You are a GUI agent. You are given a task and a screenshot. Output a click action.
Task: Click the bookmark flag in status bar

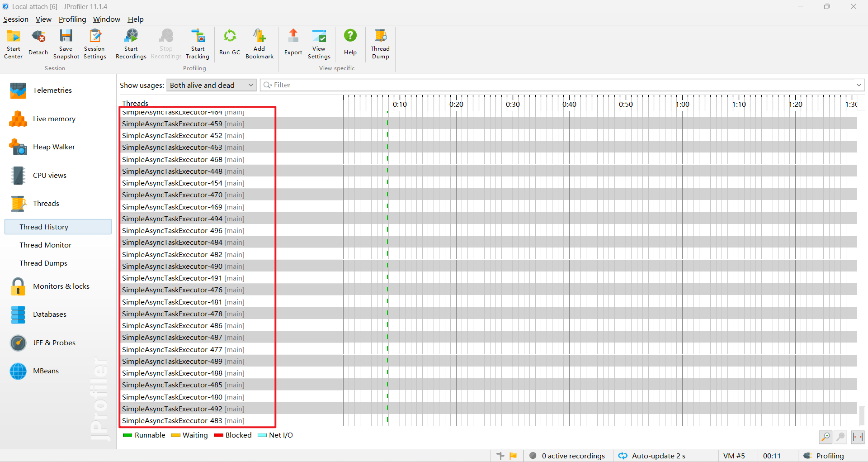pos(513,456)
